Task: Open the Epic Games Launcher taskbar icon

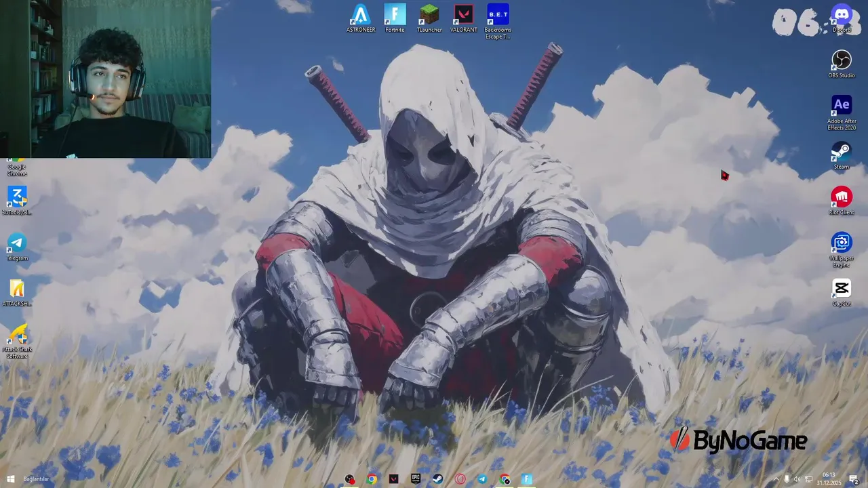Action: pos(416,479)
